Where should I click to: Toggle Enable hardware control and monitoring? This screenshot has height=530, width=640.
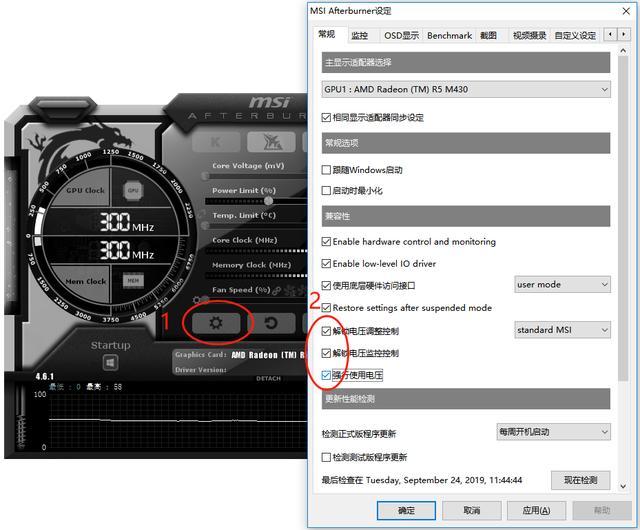coord(326,242)
